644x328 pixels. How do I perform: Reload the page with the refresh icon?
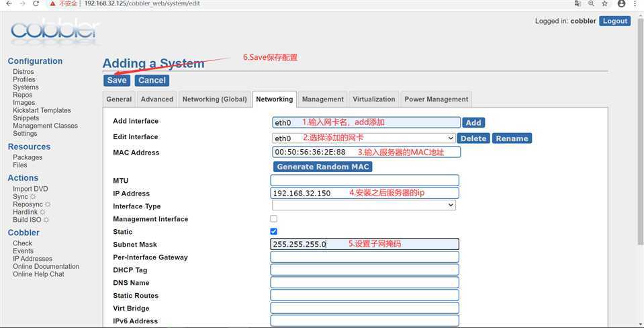(36, 3)
